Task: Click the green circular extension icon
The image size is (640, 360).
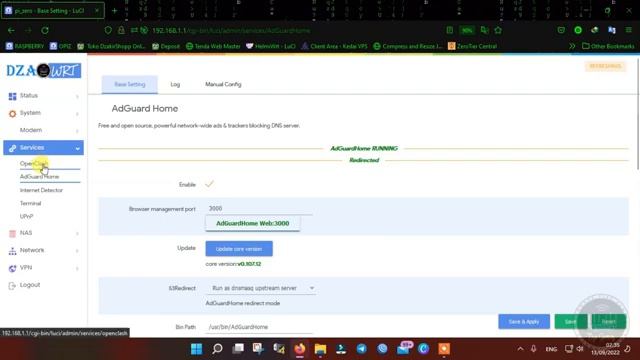Action: (x=578, y=30)
